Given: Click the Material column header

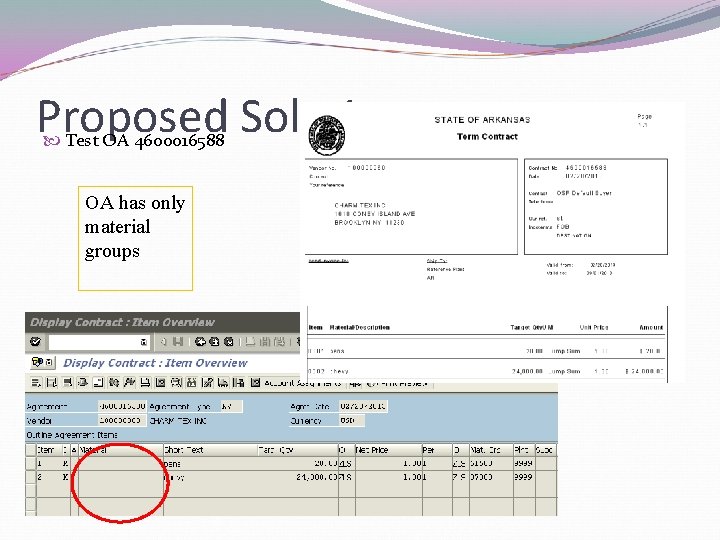Looking at the screenshot, I should [120, 450].
